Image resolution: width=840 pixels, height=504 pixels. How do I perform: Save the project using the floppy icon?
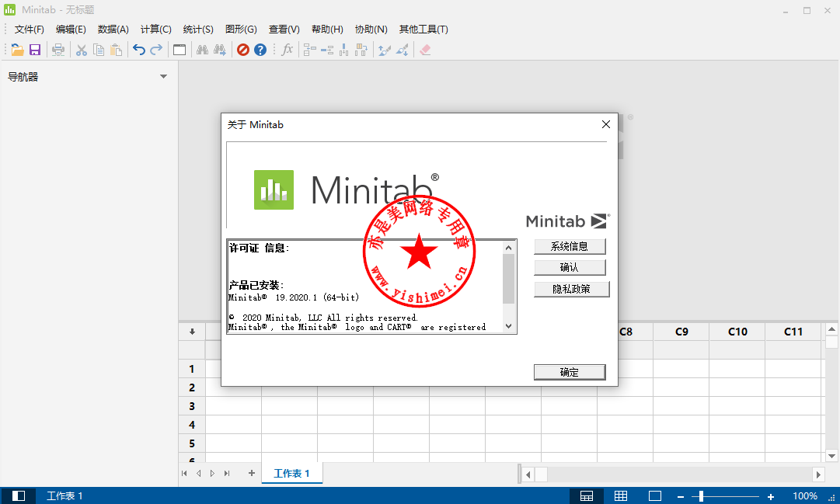click(35, 50)
